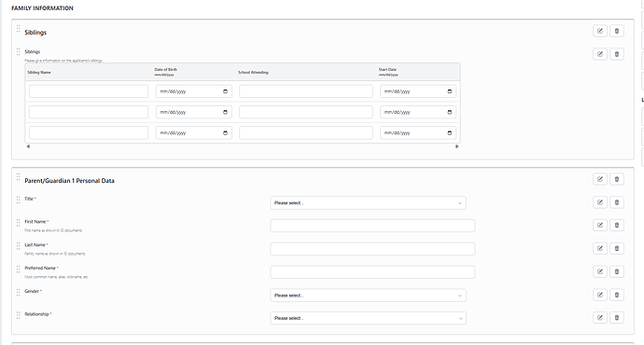Edit the Gender field

(x=599, y=295)
